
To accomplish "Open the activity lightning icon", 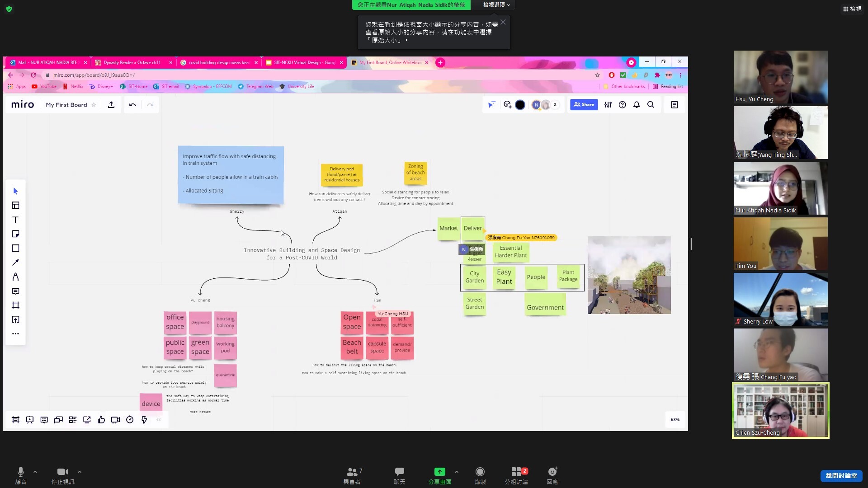I will [144, 420].
